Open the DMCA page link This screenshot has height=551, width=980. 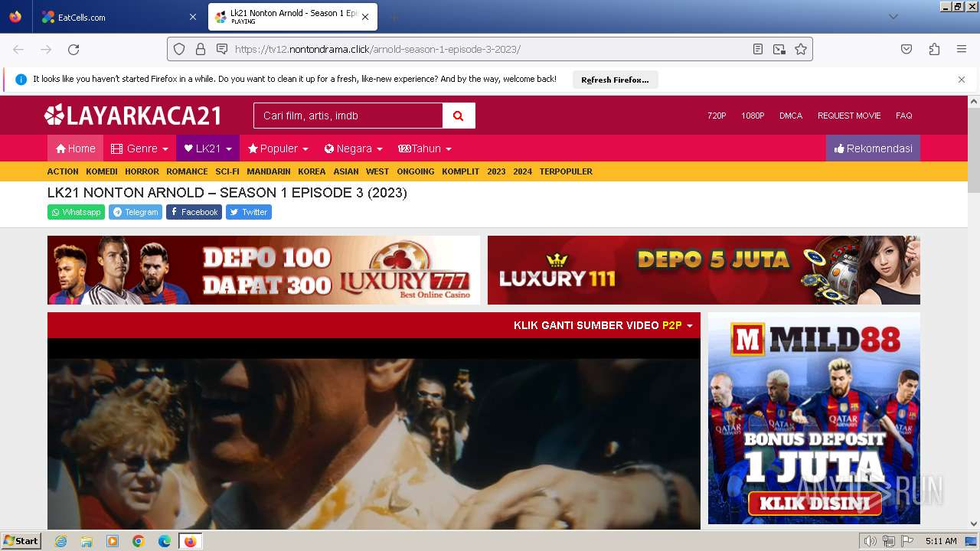(x=791, y=116)
